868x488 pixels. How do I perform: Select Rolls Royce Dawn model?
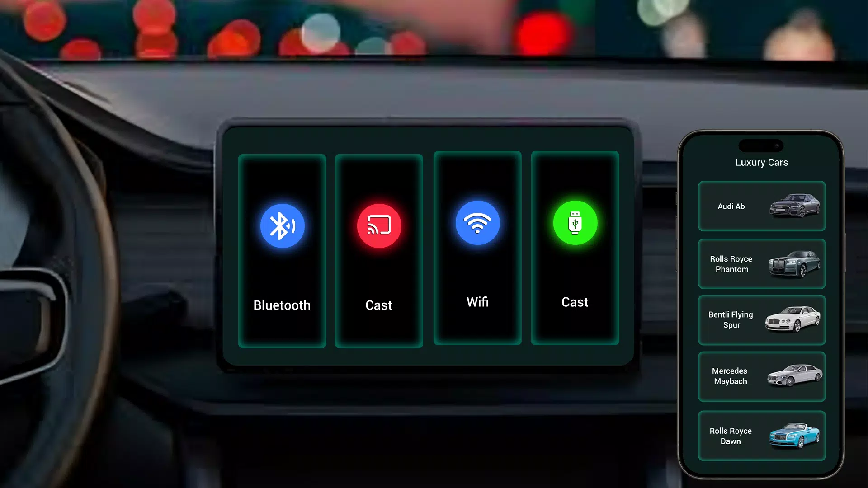[x=761, y=436]
